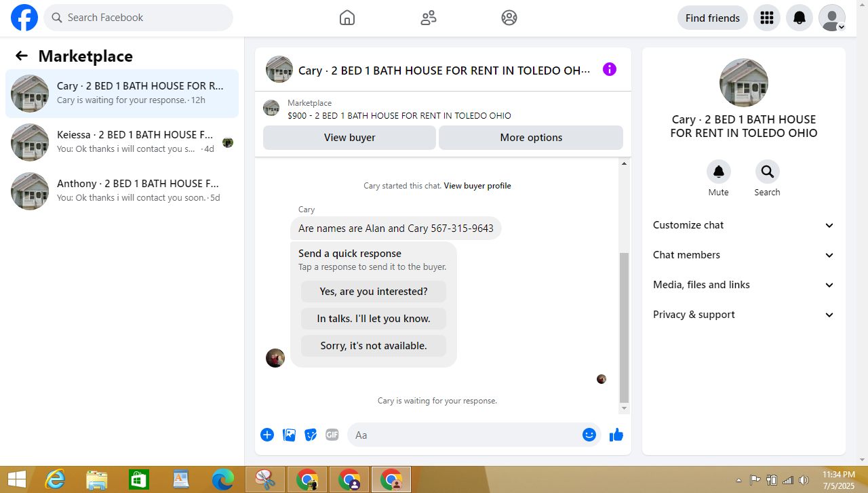The image size is (868, 493).
Task: Open the emoji picker in message box
Action: tap(589, 435)
